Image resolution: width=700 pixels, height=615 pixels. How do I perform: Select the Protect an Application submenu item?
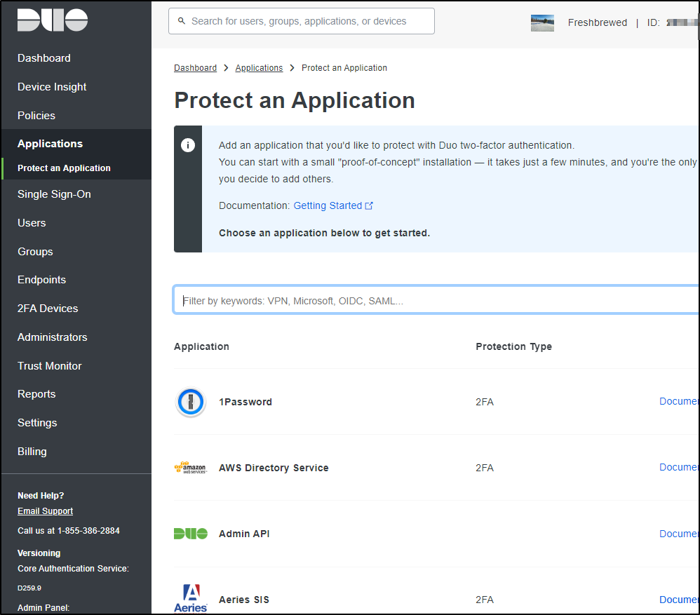pos(64,168)
